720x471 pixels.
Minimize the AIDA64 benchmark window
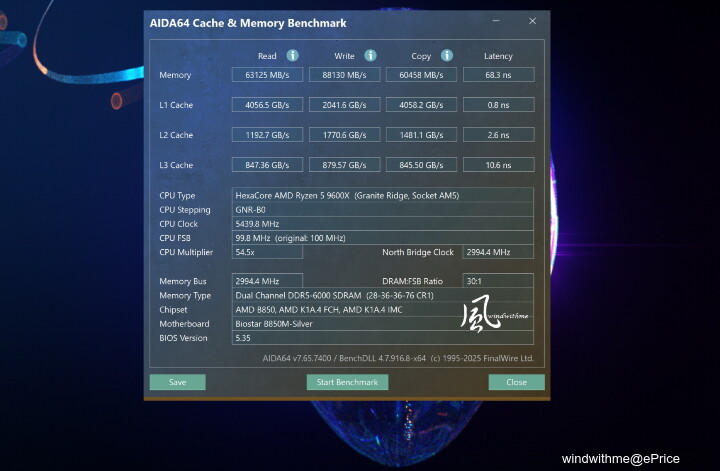pyautogui.click(x=496, y=21)
